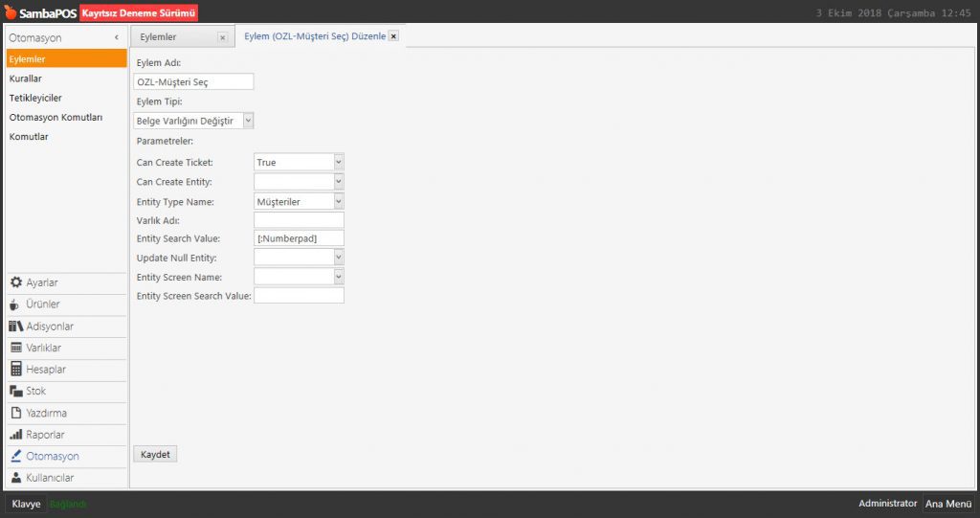Open the Hesaplar calculator icon section
The height and width of the screenshot is (518, 980).
(x=16, y=370)
